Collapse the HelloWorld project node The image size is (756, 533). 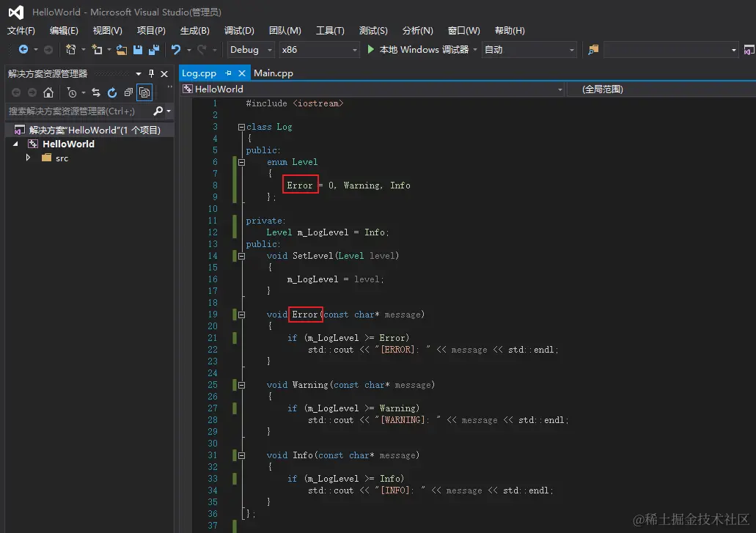coord(15,144)
